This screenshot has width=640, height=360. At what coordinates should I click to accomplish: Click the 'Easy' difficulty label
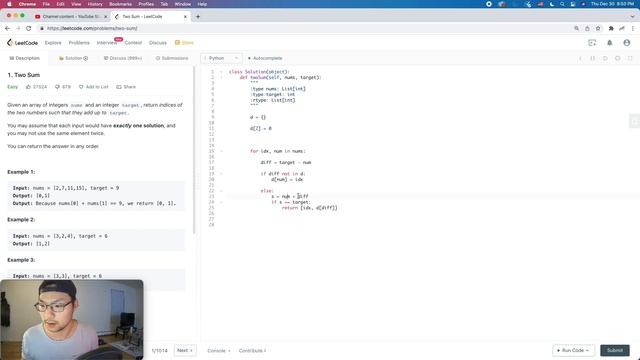tap(13, 87)
